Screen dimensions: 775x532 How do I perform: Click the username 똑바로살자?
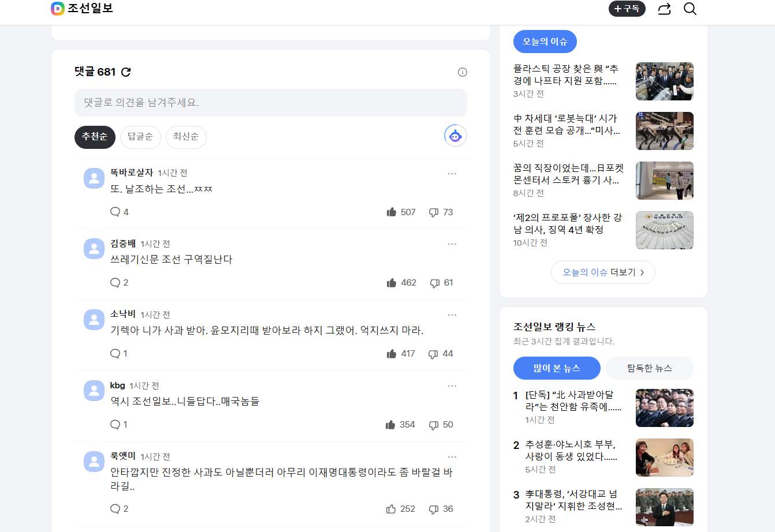(132, 173)
